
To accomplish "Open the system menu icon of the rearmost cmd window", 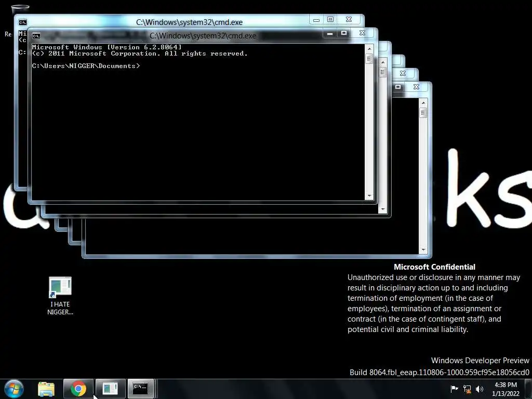I will pos(23,22).
